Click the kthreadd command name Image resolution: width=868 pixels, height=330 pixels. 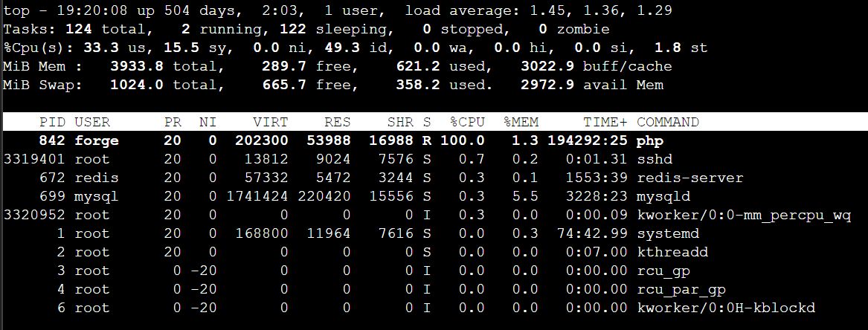(672, 252)
